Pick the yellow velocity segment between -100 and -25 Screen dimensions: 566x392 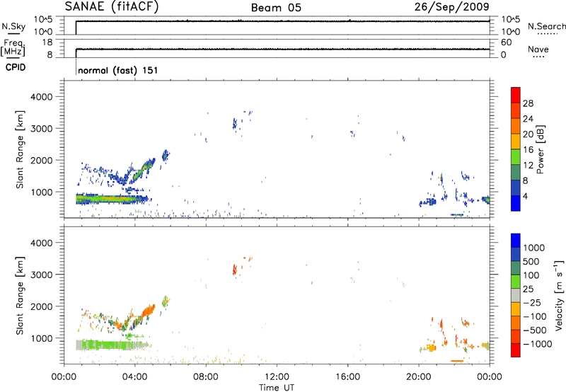pyautogui.click(x=516, y=309)
